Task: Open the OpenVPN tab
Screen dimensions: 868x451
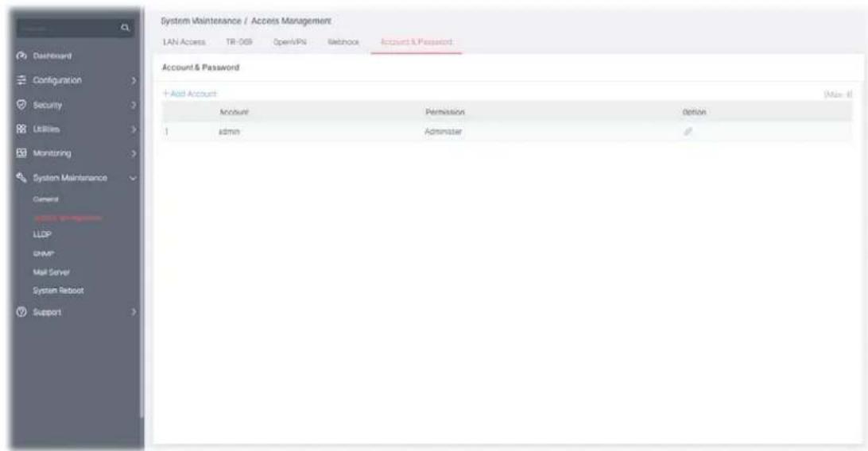Action: [x=289, y=42]
